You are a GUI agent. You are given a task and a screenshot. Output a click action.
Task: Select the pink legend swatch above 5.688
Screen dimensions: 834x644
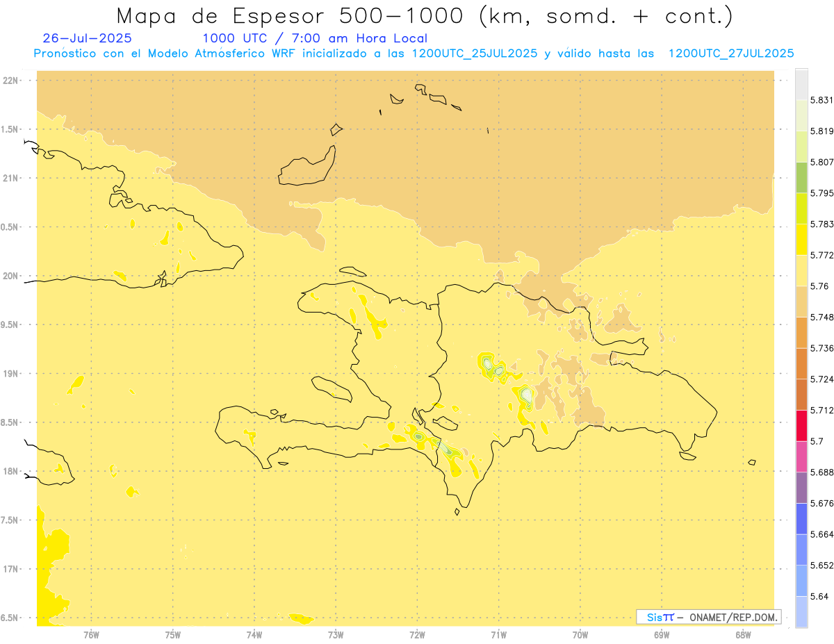coord(801,456)
